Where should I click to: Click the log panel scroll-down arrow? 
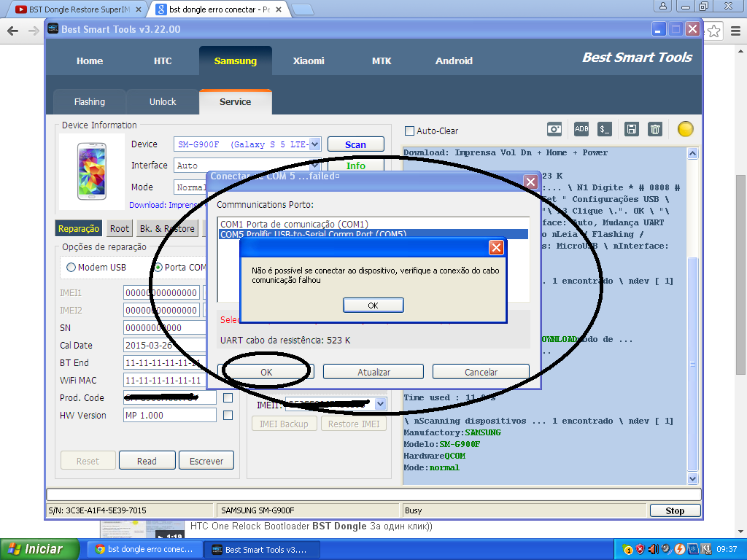[693, 478]
